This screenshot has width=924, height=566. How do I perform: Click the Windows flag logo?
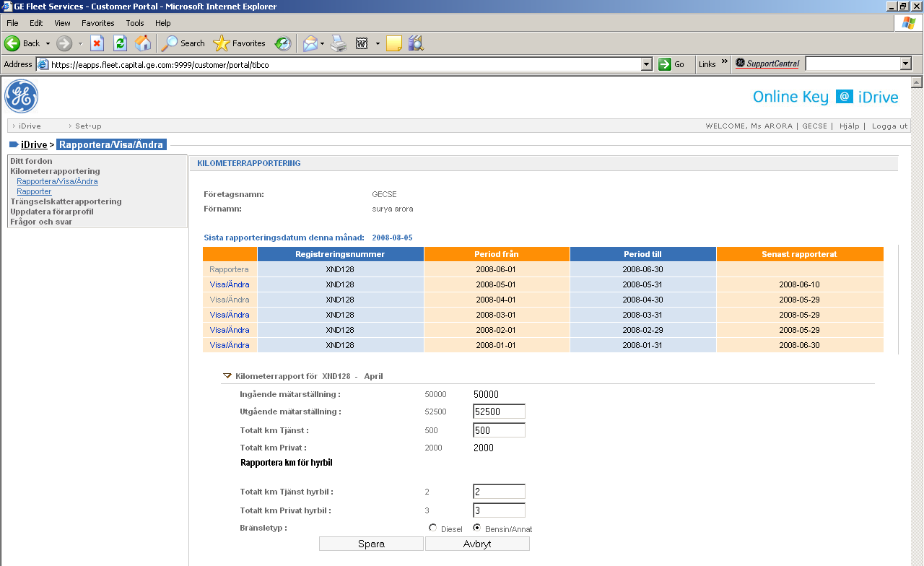pyautogui.click(x=909, y=23)
